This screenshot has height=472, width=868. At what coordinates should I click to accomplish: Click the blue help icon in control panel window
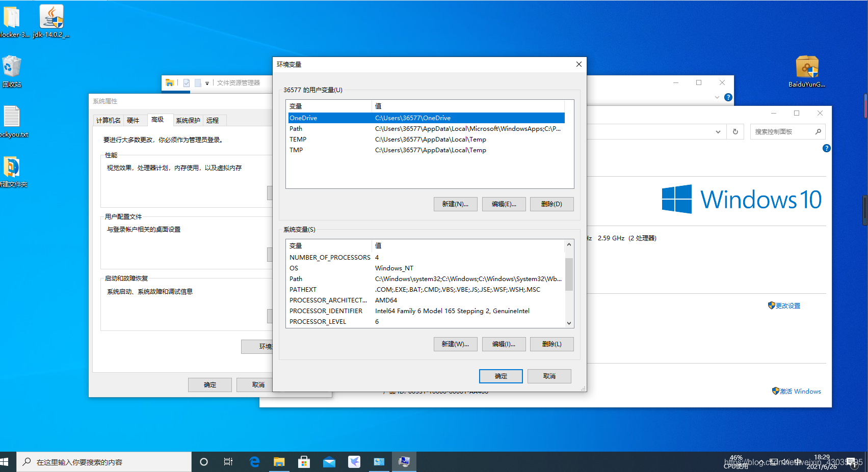point(827,148)
